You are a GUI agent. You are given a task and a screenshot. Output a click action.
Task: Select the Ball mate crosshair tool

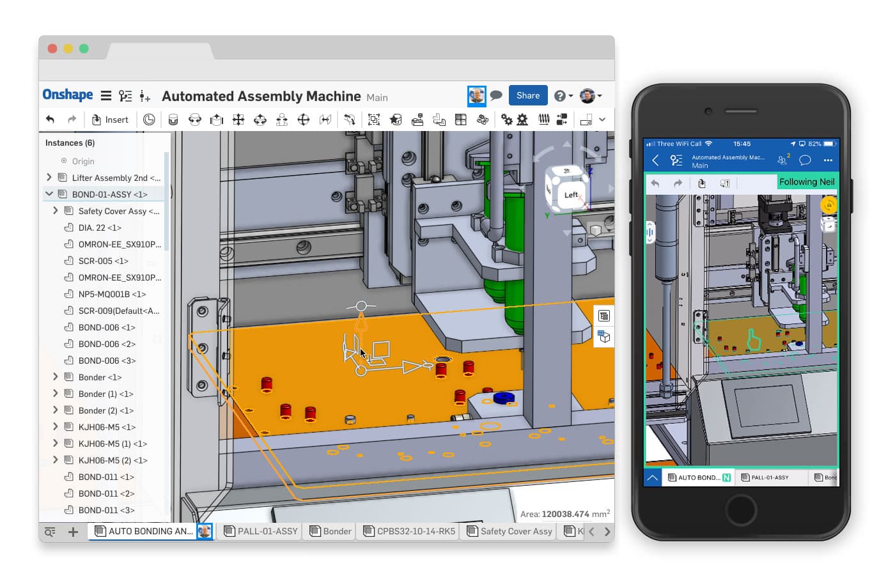pyautogui.click(x=304, y=120)
